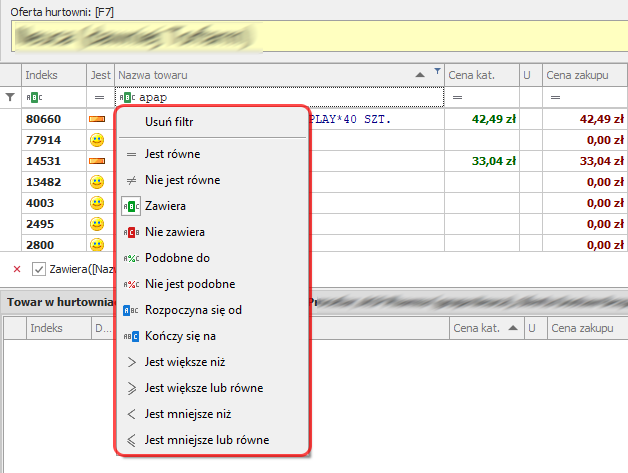Uncheck the 'Zawiera' active filter checkbox
The image size is (628, 473).
tap(39, 268)
